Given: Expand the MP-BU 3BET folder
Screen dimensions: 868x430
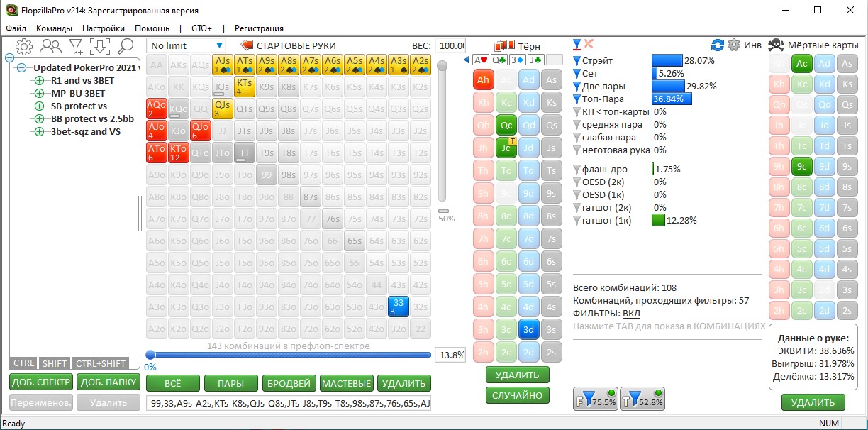Looking at the screenshot, I should click(39, 94).
